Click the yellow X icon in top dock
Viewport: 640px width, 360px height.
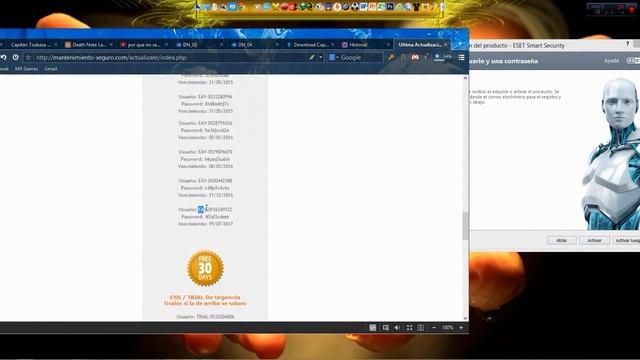pos(275,7)
